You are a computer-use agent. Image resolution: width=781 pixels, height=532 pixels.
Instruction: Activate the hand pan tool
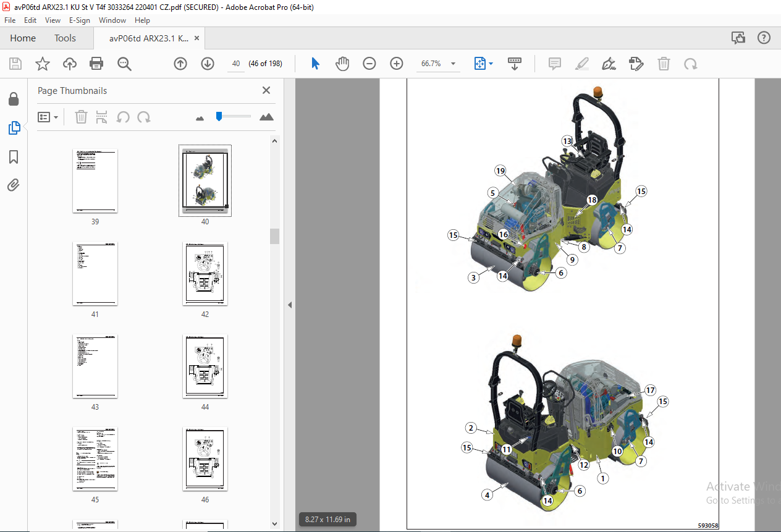342,64
